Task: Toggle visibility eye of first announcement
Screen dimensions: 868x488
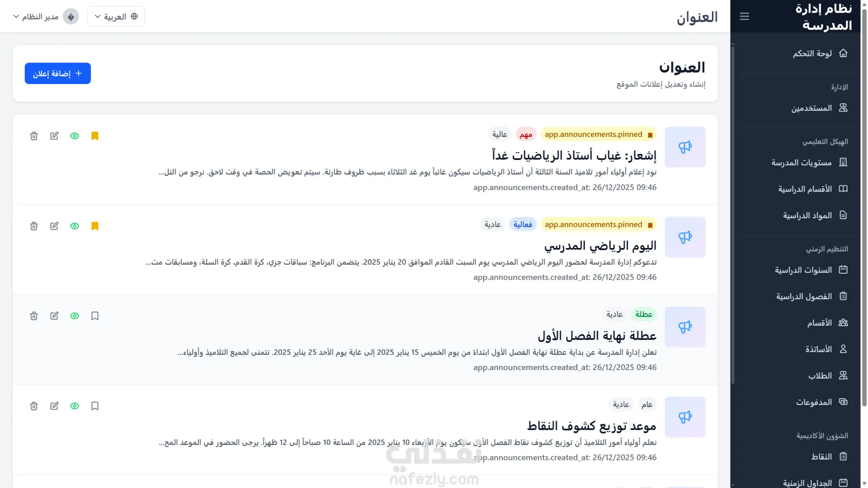Action: click(75, 136)
